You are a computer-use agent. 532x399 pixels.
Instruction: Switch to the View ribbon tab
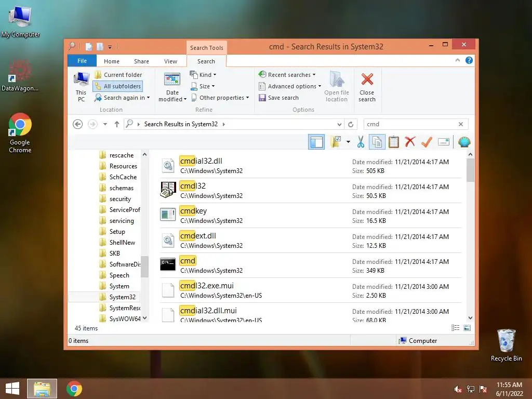170,61
